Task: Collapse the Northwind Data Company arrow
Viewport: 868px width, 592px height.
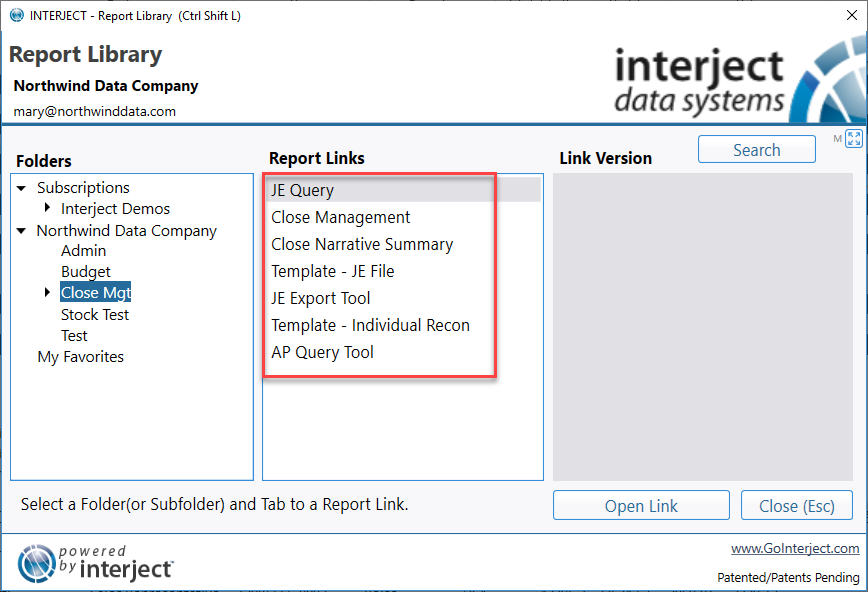Action: tap(22, 231)
